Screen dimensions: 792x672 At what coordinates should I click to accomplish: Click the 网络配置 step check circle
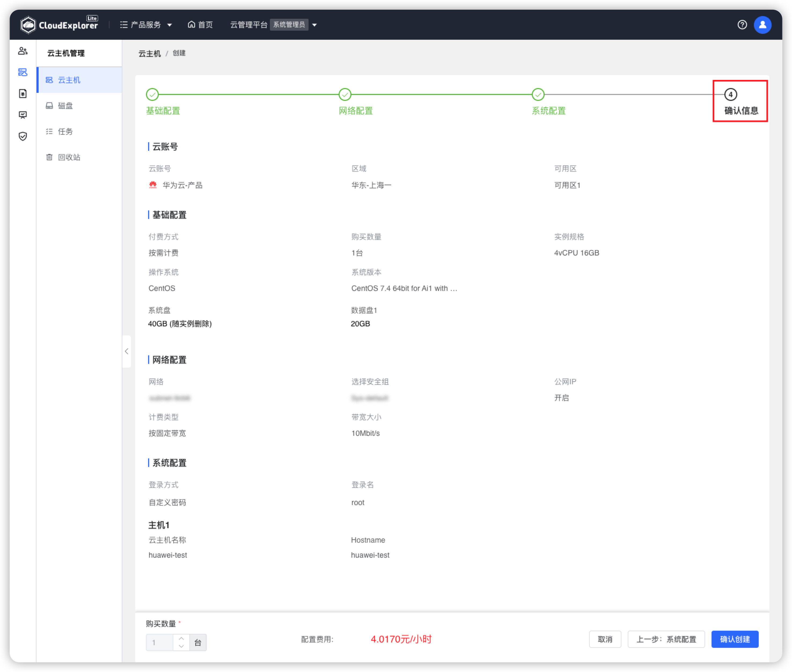pyautogui.click(x=345, y=94)
